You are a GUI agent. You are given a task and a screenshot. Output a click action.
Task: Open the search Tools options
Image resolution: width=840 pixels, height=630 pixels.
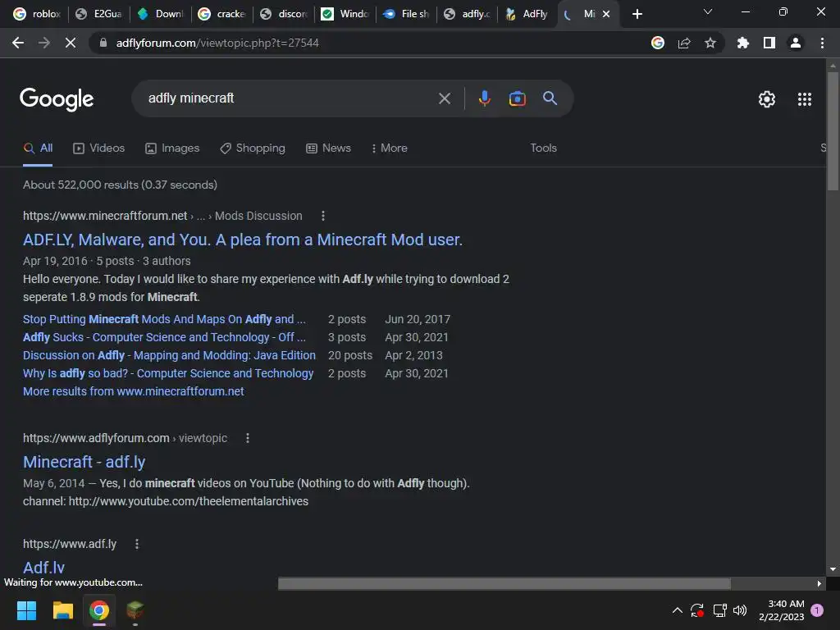coord(543,148)
